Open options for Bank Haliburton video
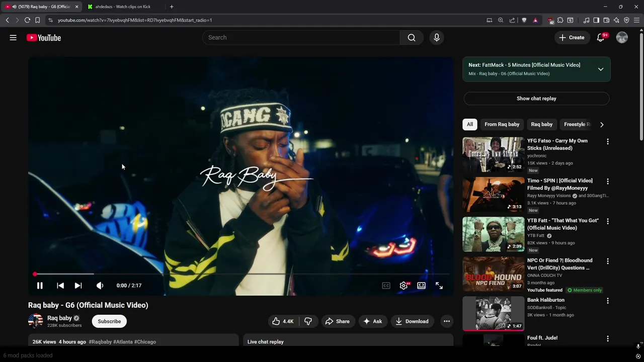The width and height of the screenshot is (644, 362). [x=607, y=301]
